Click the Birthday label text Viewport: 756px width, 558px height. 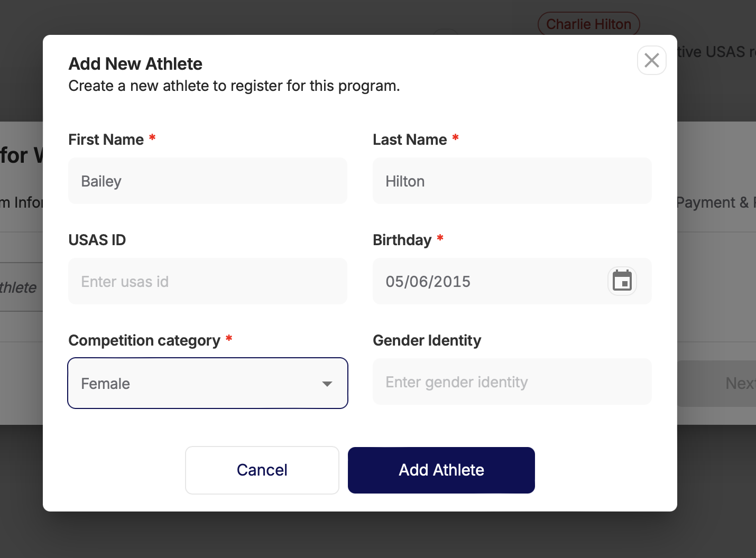click(402, 240)
